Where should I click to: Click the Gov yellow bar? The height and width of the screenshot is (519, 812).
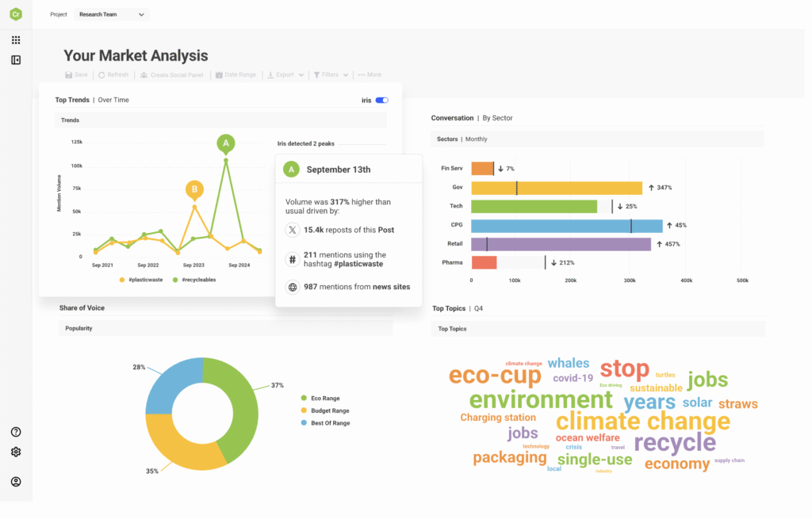pos(557,188)
